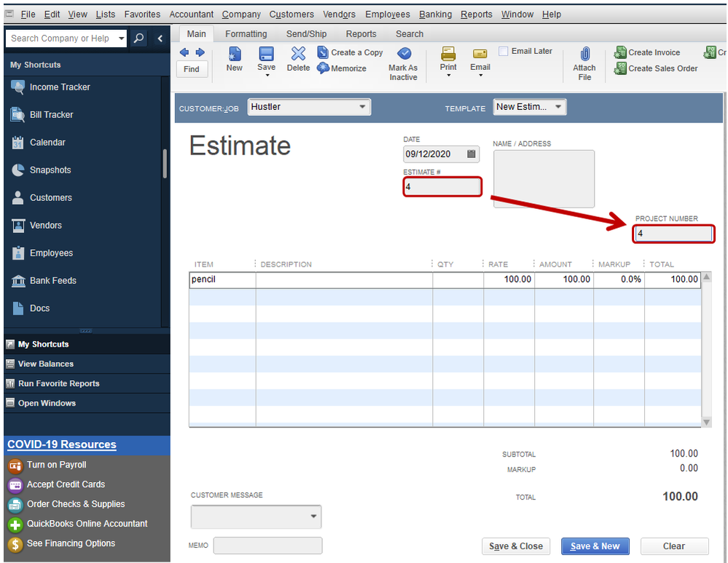Click Create Invoice icon
This screenshot has width=728, height=563.
[x=620, y=52]
